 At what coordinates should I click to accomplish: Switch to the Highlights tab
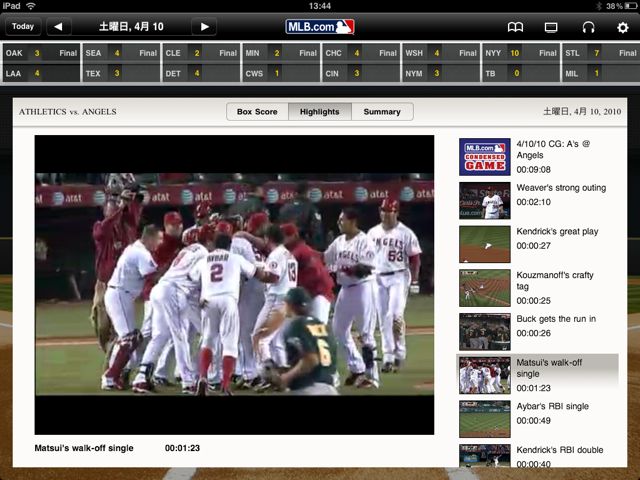tap(320, 111)
